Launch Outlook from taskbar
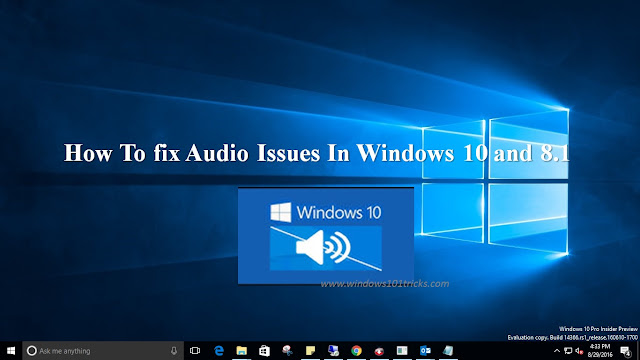640x360 pixels. pyautogui.click(x=425, y=351)
